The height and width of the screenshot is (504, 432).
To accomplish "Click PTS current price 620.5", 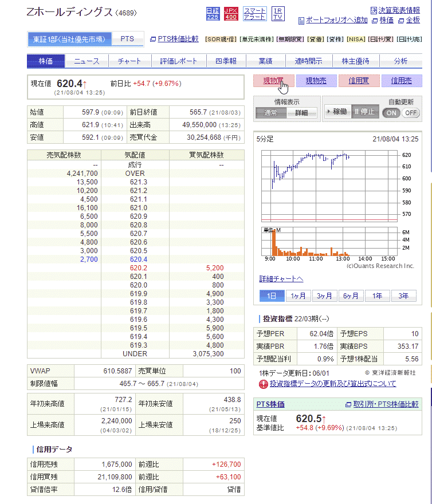I will point(309,419).
